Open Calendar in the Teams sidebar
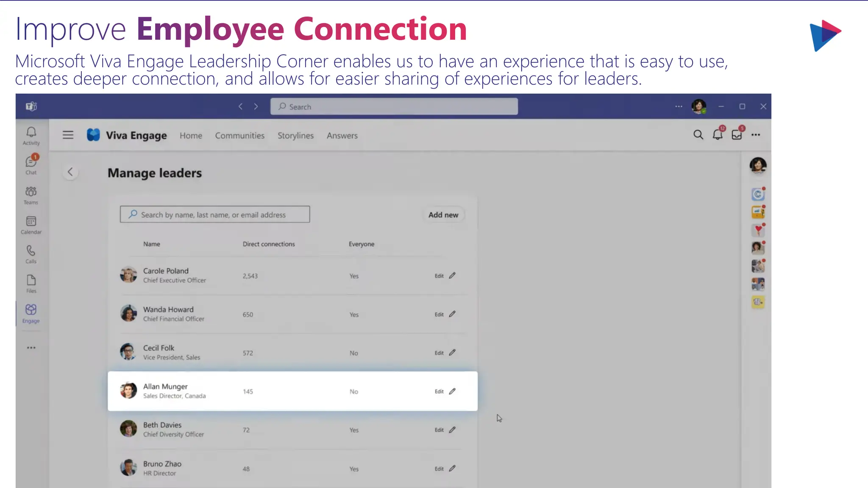 point(31,225)
